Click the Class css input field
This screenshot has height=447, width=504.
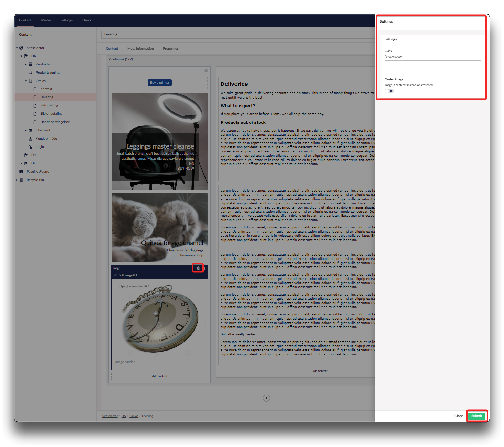(432, 64)
